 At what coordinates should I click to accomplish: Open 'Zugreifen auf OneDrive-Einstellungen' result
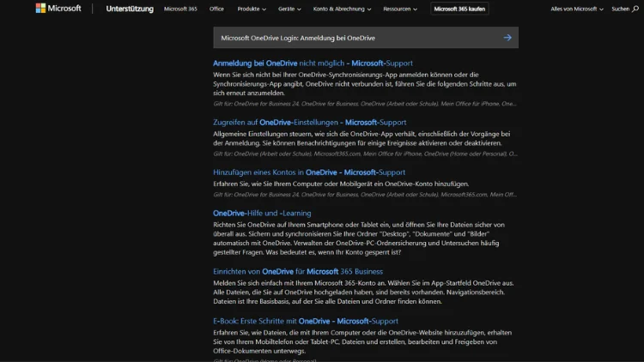coord(310,123)
